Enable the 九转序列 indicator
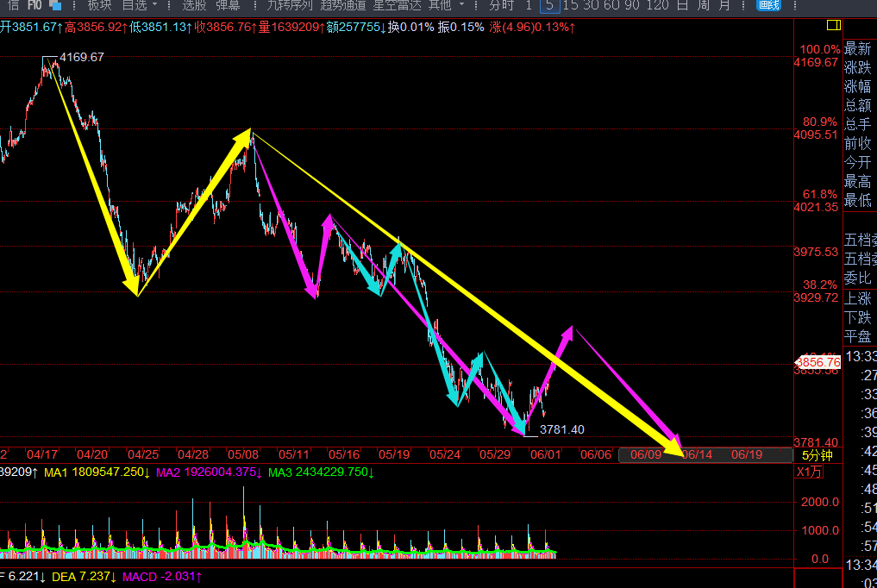This screenshot has height=588, width=877. click(x=289, y=5)
